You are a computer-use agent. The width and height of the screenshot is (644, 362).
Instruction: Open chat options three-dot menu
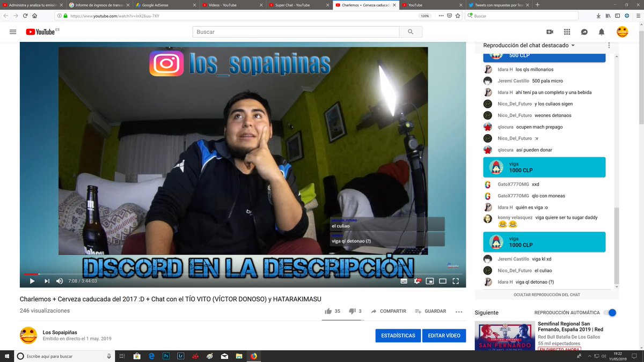tap(609, 46)
